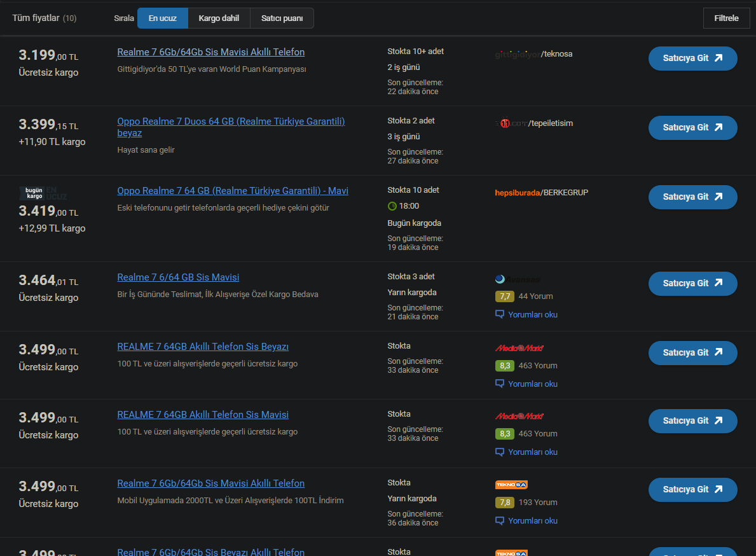The height and width of the screenshot is (556, 756).
Task: Click the 7,8 Teknosa rating badge
Action: pos(505,503)
